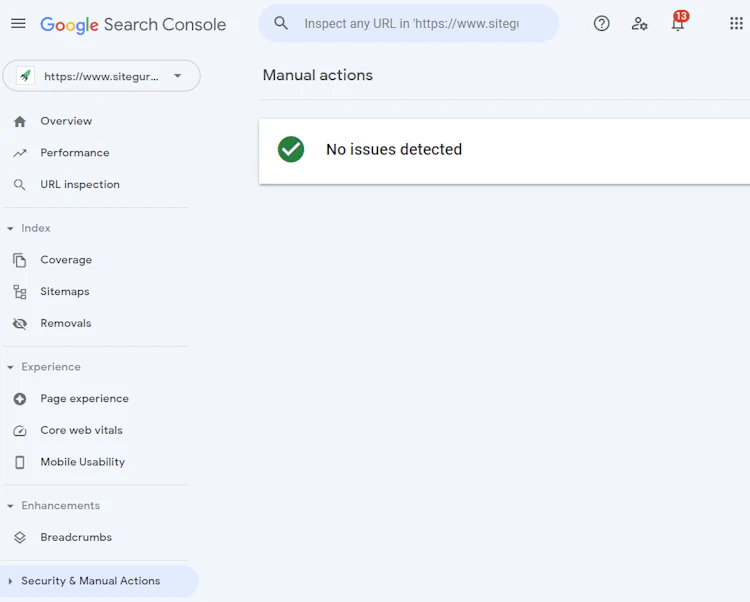Click the Overview home icon
This screenshot has width=750, height=602.
pyautogui.click(x=20, y=121)
